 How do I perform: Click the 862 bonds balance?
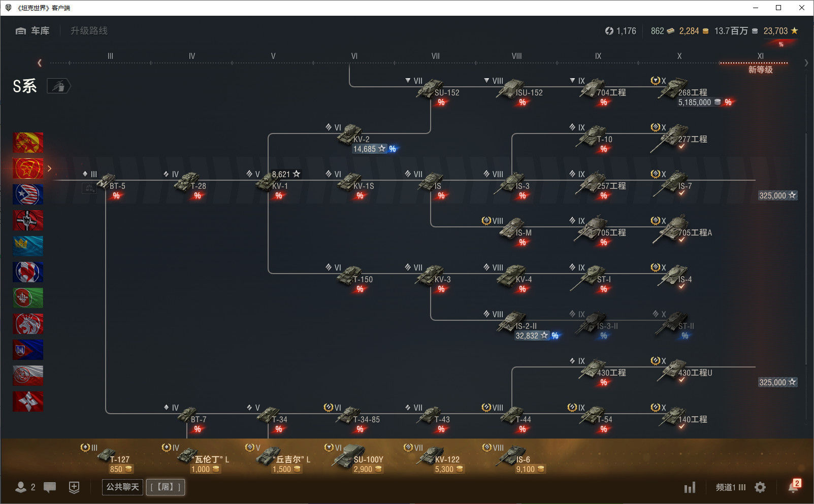coord(663,31)
